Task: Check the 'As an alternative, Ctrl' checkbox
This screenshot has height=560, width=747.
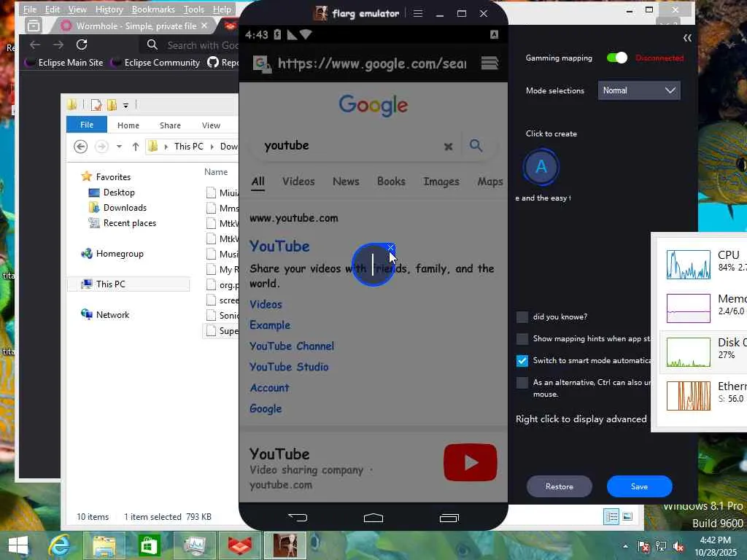Action: pos(522,382)
